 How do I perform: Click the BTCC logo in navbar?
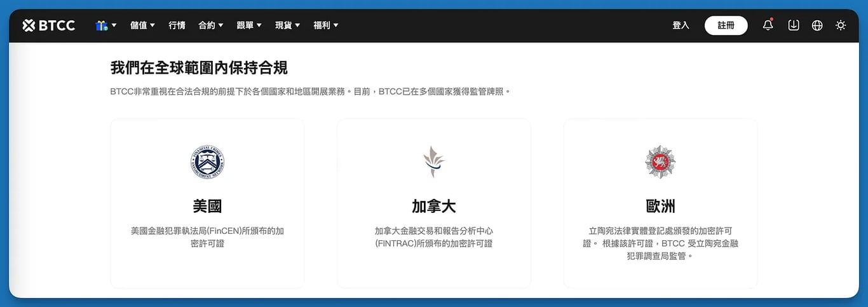(49, 25)
